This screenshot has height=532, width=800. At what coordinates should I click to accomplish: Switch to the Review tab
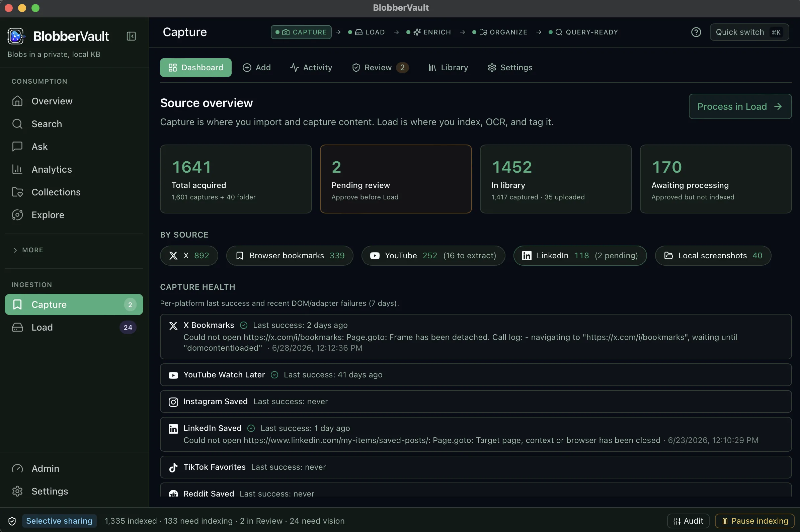(380, 68)
